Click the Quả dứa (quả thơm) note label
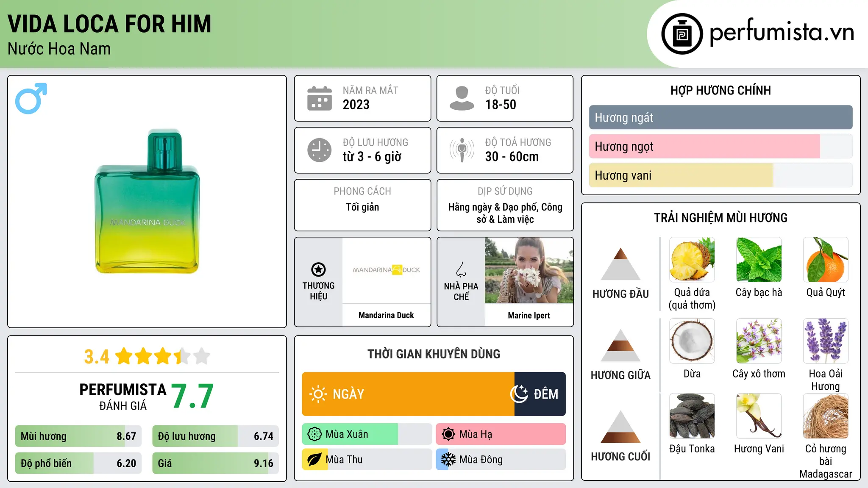Image resolution: width=868 pixels, height=488 pixels. point(692,299)
